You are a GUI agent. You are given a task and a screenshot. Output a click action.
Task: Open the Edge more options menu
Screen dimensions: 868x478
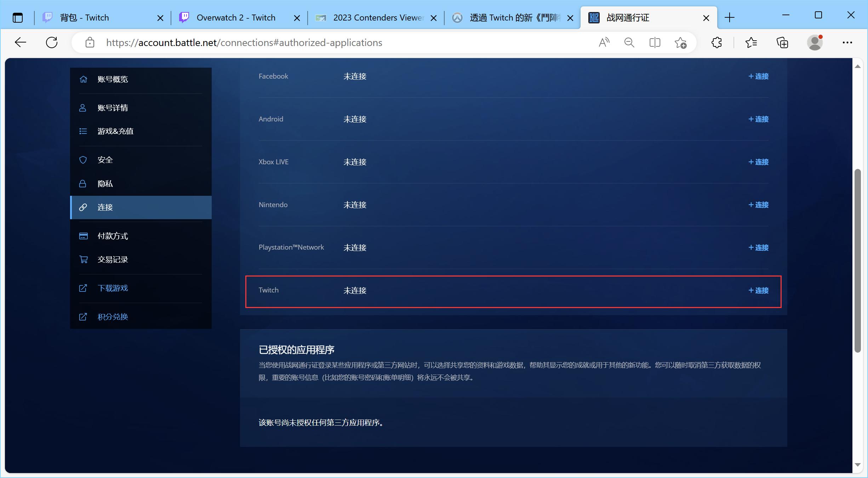(x=847, y=42)
